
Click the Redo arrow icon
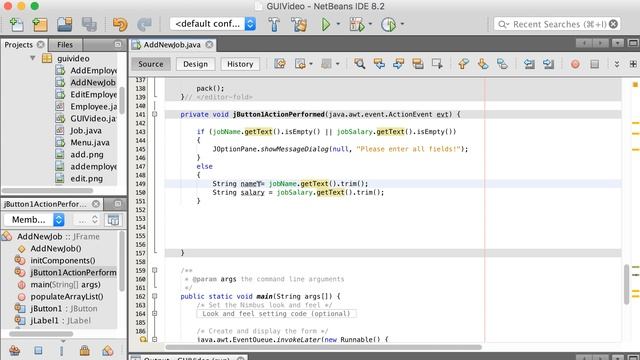tap(144, 24)
